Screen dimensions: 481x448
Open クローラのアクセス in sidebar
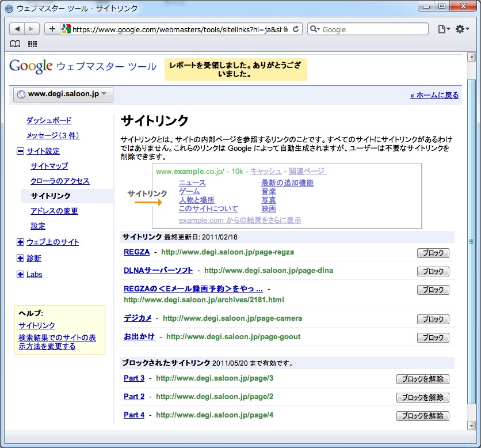pyautogui.click(x=60, y=181)
